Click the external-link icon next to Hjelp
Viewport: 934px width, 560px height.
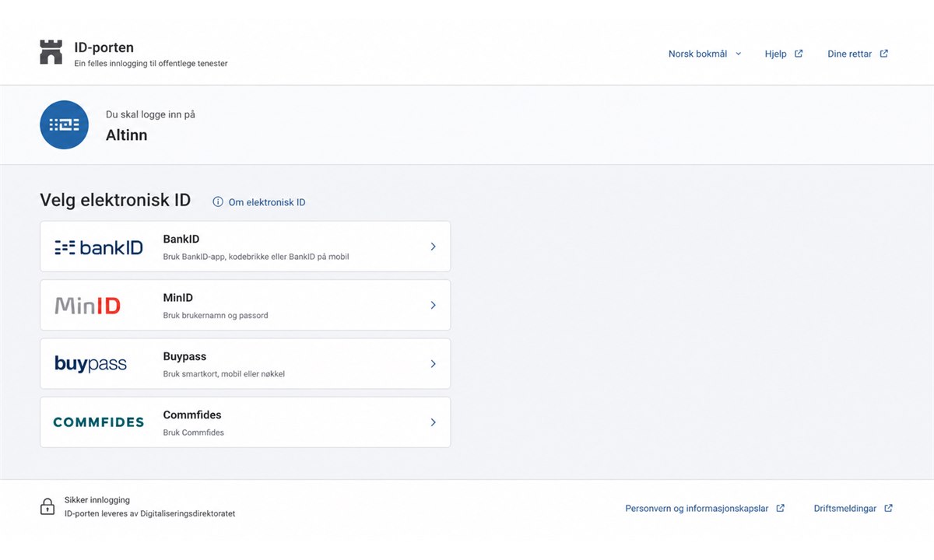click(799, 54)
